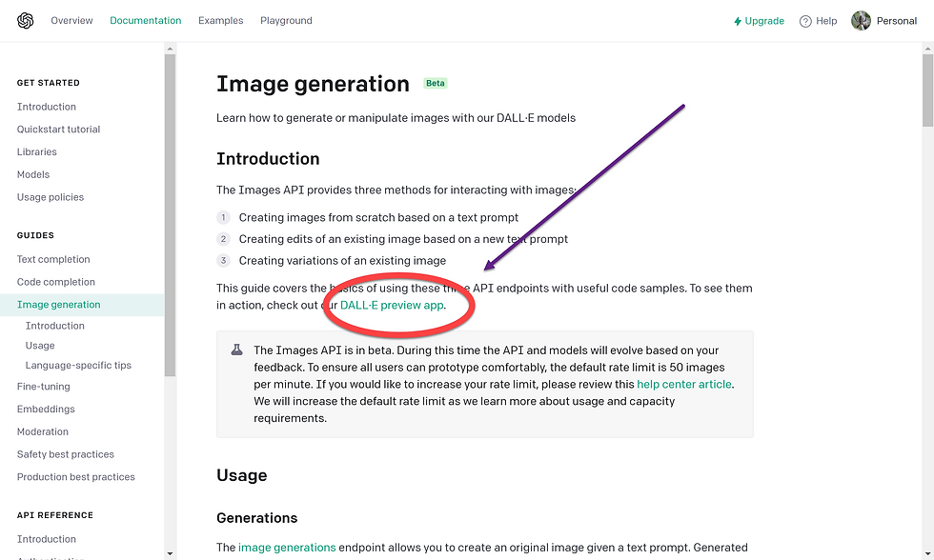Click the Beta badge
The image size is (934, 560).
[435, 83]
